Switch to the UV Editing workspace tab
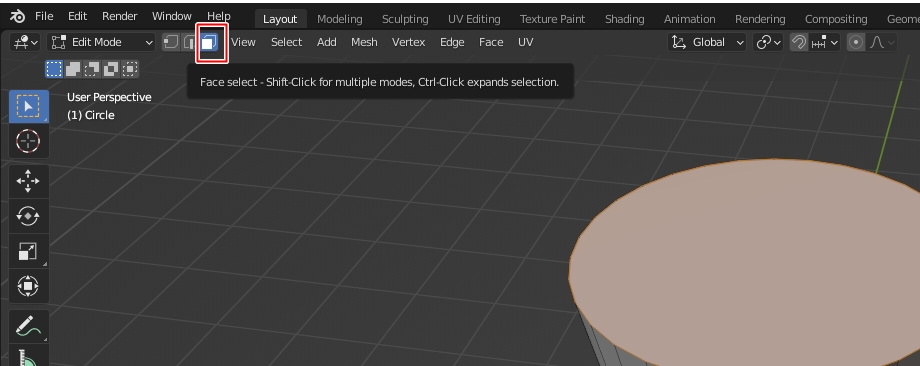920x366 pixels. [474, 19]
